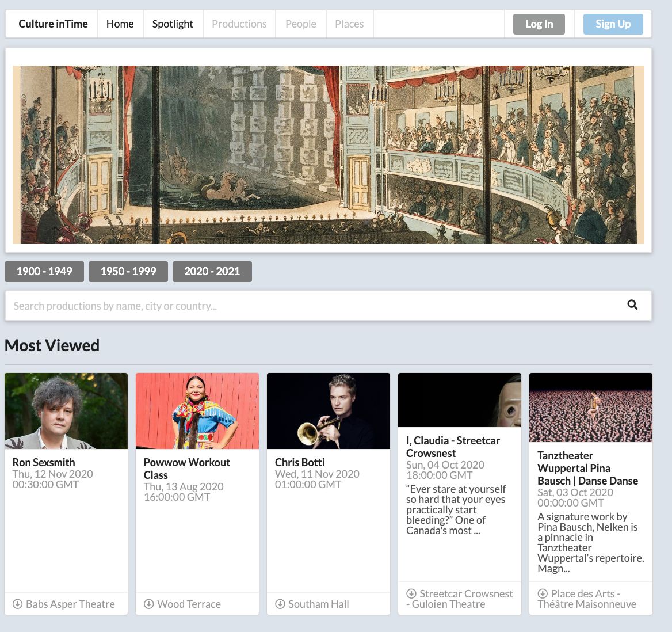Open the Ron Sexsmith title link
This screenshot has width=672, height=632.
(44, 462)
